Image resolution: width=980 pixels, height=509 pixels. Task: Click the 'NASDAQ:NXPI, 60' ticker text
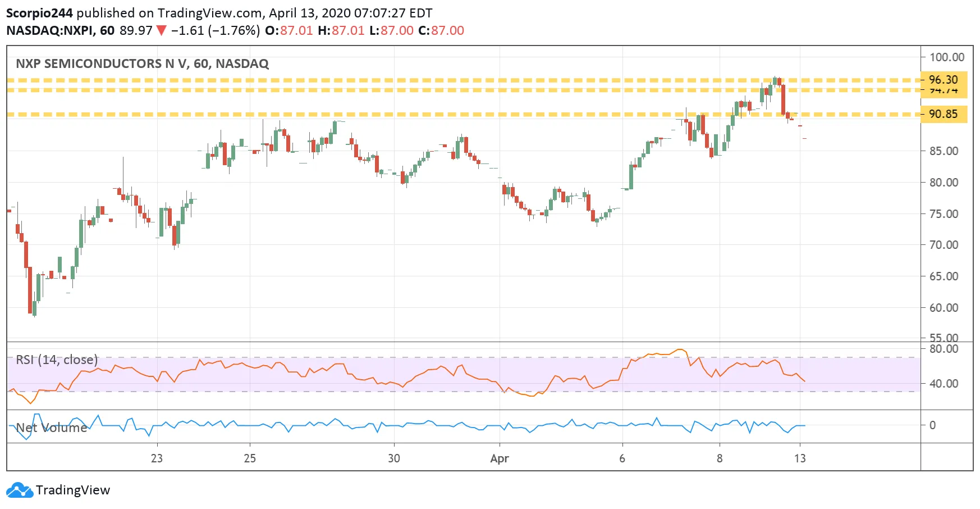[x=61, y=30]
